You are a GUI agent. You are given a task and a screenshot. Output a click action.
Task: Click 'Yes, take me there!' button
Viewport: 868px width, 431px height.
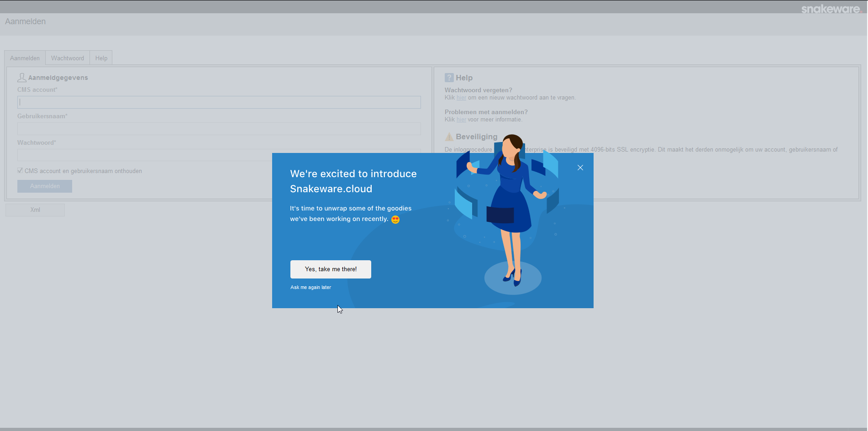pos(331,269)
